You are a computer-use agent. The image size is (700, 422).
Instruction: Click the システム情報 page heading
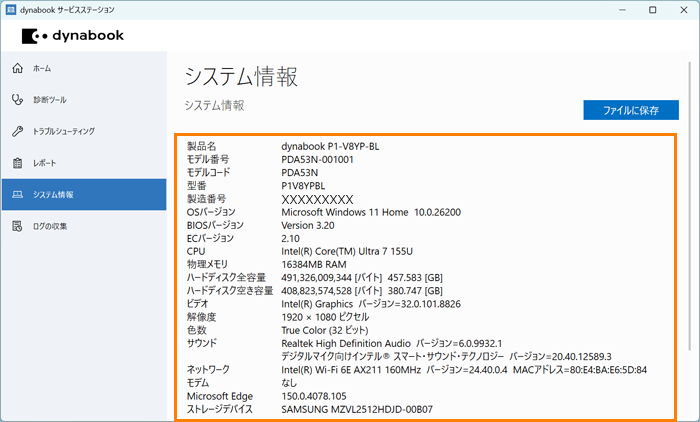pyautogui.click(x=241, y=76)
